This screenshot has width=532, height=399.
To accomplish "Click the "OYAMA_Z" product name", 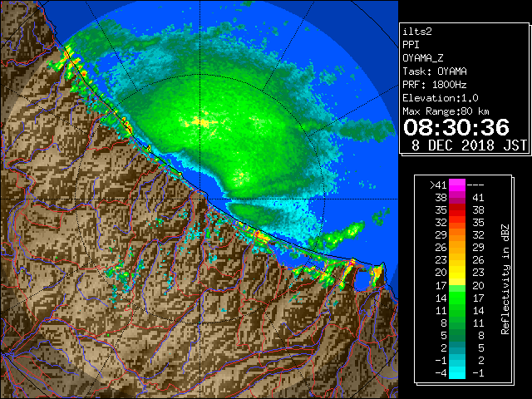I will pos(423,58).
